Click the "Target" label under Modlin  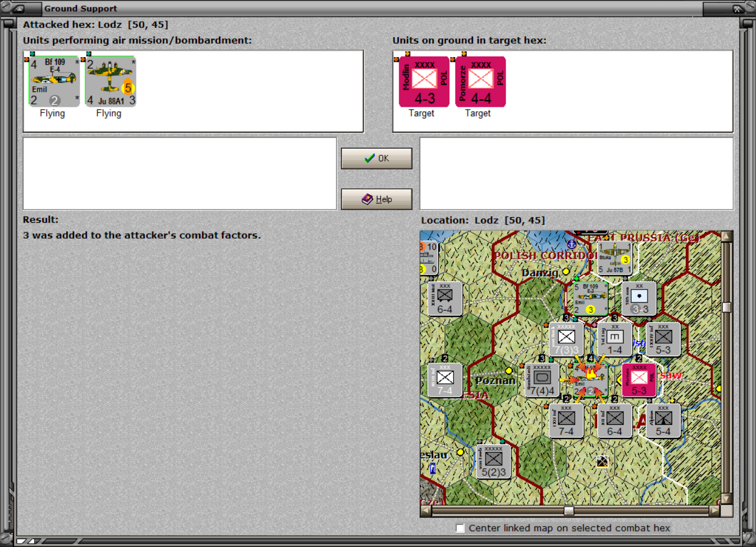pyautogui.click(x=422, y=114)
